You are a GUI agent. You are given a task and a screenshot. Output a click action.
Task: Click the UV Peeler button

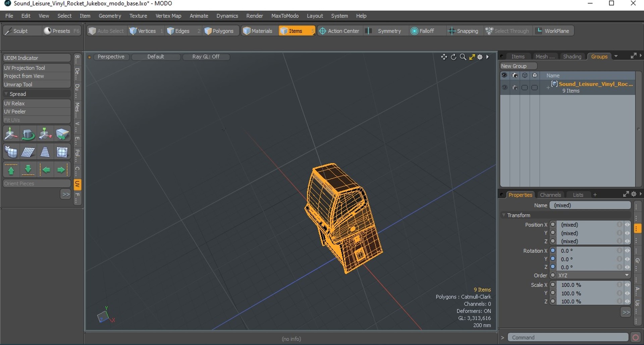[37, 111]
